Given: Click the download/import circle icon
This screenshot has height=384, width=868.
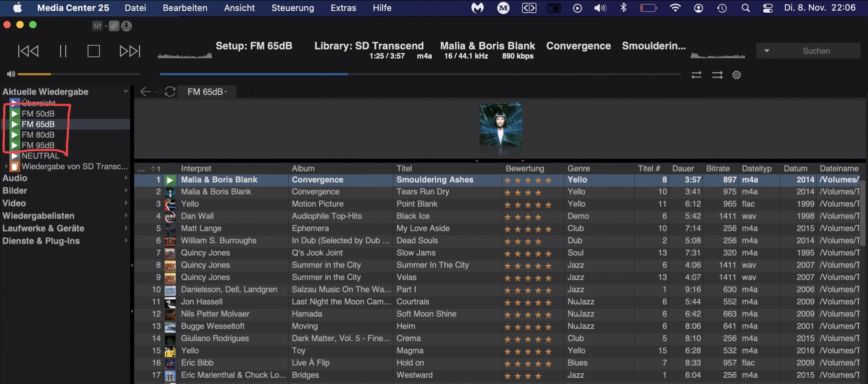Looking at the screenshot, I should pos(126,26).
